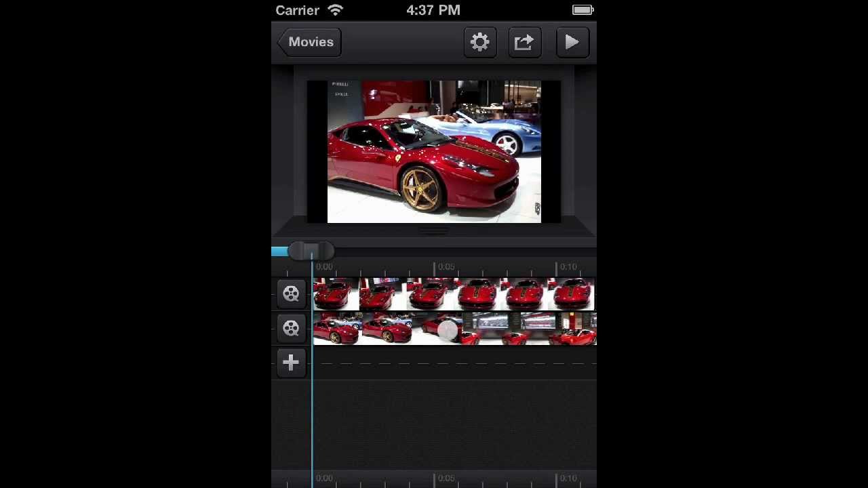Image resolution: width=868 pixels, height=488 pixels.
Task: Tap the red Ferrari preview image
Action: 434,152
